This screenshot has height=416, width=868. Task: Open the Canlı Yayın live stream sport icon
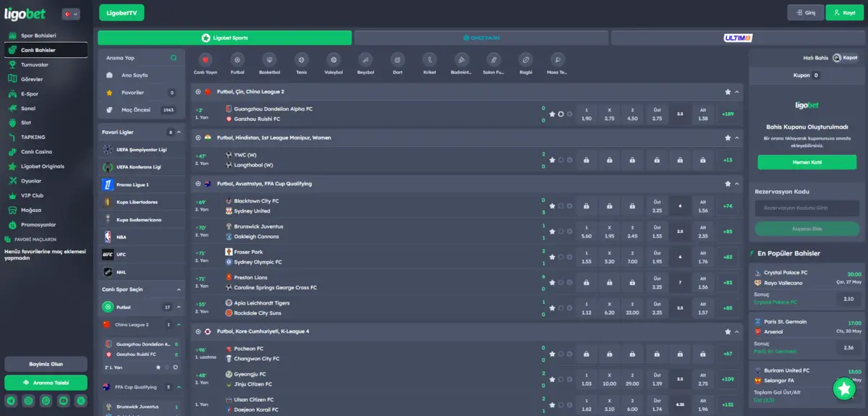tap(205, 60)
